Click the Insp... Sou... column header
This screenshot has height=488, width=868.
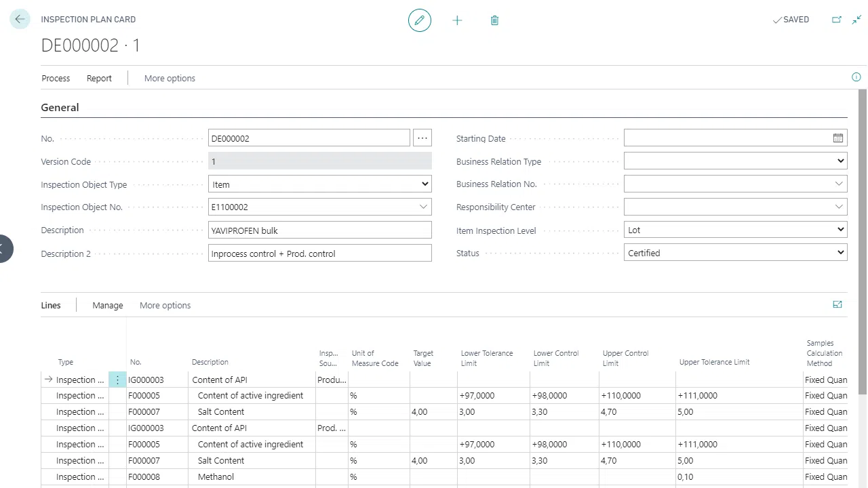tap(328, 358)
